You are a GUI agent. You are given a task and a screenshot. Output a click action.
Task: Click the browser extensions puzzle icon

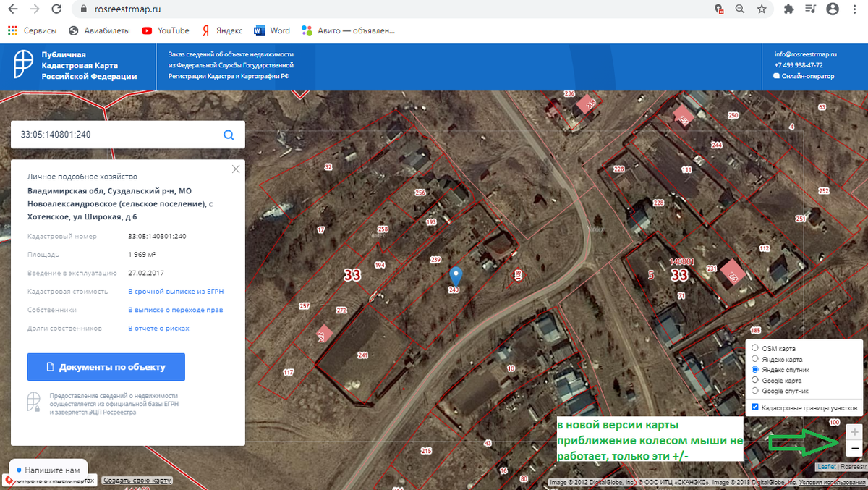tap(789, 10)
